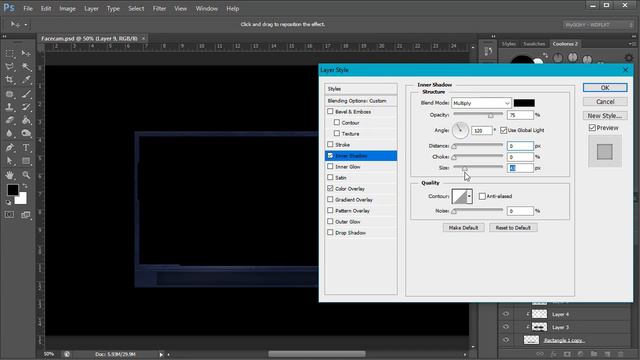Select the Lasso tool
This screenshot has height=360, width=640.
point(10,67)
